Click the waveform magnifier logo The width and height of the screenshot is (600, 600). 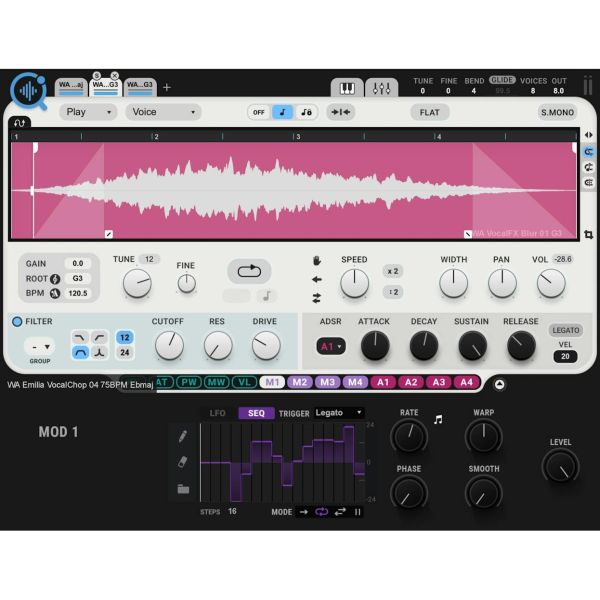(x=29, y=91)
